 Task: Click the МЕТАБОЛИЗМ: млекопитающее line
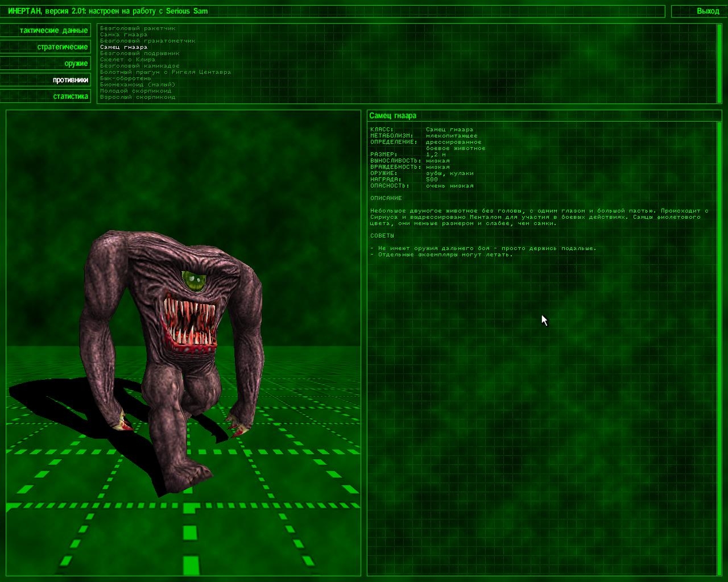[424, 135]
